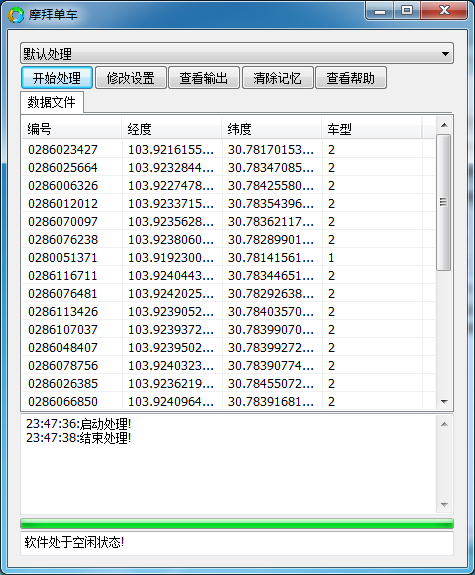475x575 pixels.
Task: Select row with ID 0280051371
Action: (x=229, y=257)
